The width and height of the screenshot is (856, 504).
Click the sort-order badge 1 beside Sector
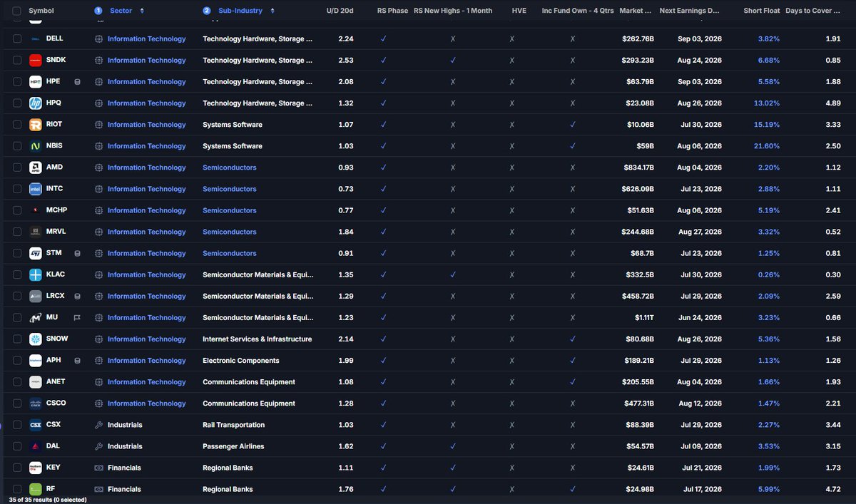coord(98,11)
